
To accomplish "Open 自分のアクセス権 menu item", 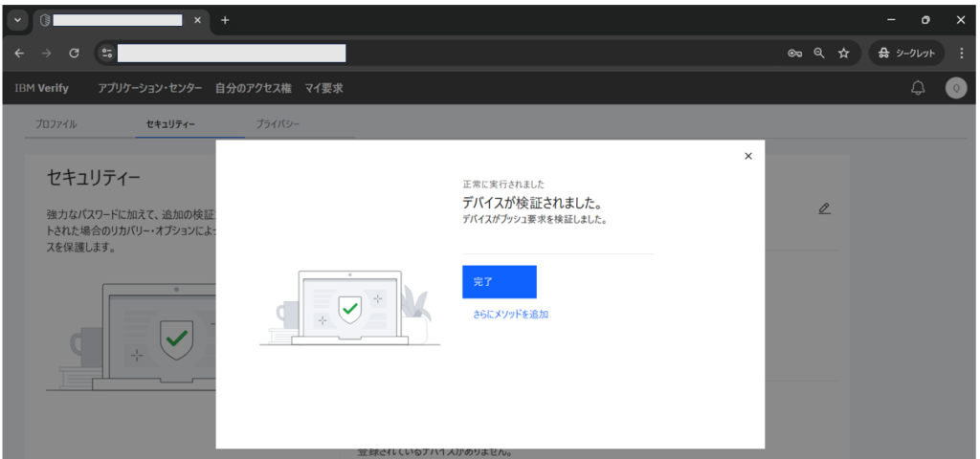I will coord(253,89).
